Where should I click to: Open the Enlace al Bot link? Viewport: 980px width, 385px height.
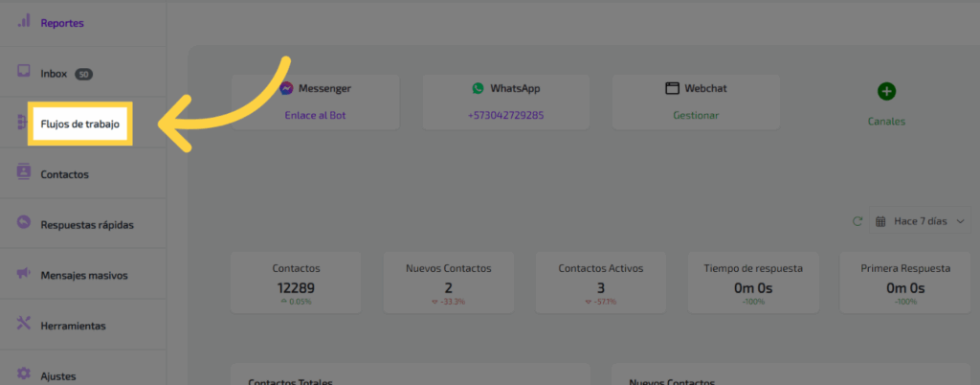pyautogui.click(x=317, y=116)
